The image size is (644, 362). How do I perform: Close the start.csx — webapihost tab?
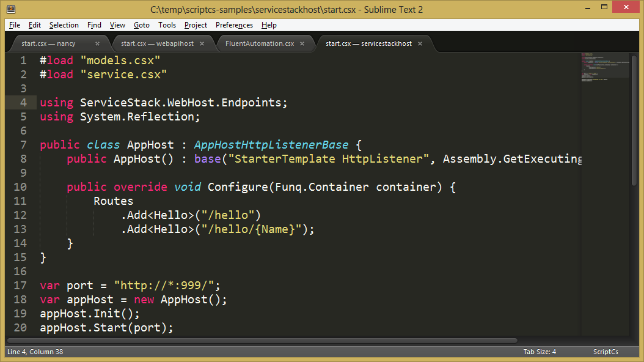[202, 43]
